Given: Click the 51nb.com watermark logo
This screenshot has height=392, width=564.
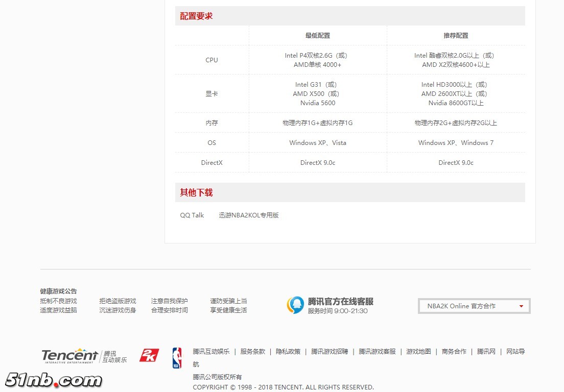Looking at the screenshot, I should [54, 380].
